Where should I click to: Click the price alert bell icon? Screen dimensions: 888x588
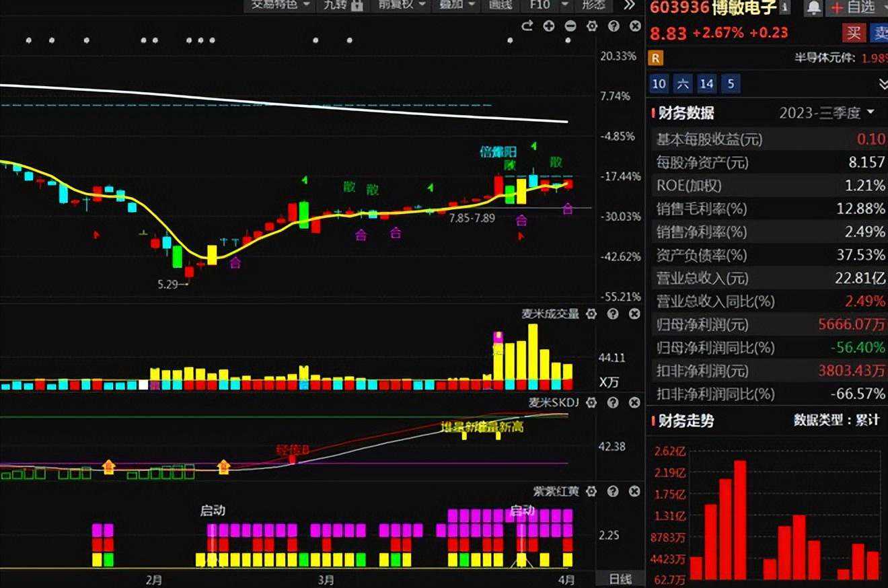(814, 7)
